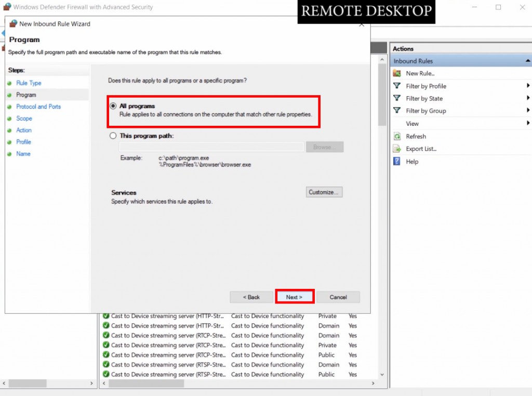Click the New Inbound Rule Wizard title icon
Viewport: 532px width, 396px height.
click(x=13, y=24)
